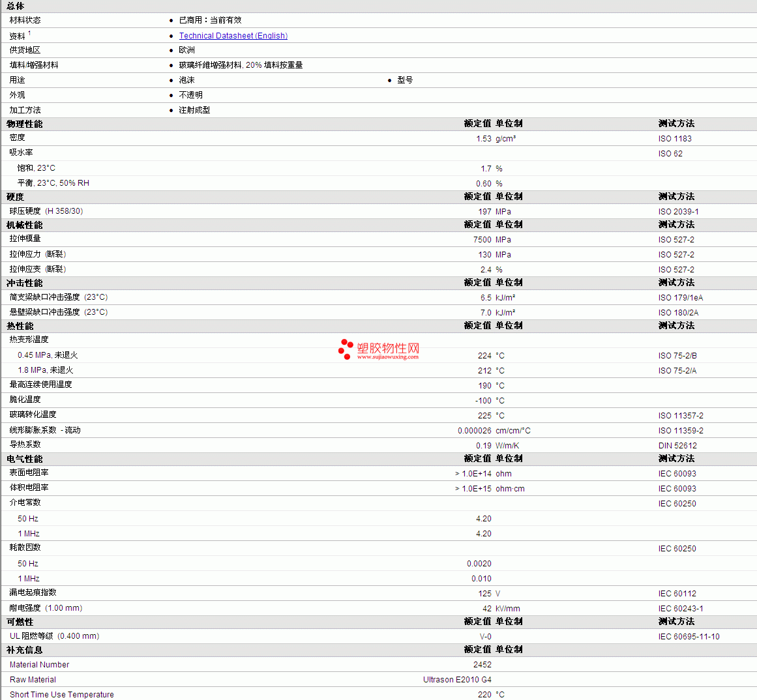Click the 197 ball hardness value
Screen dimensions: 757x700
(484, 212)
